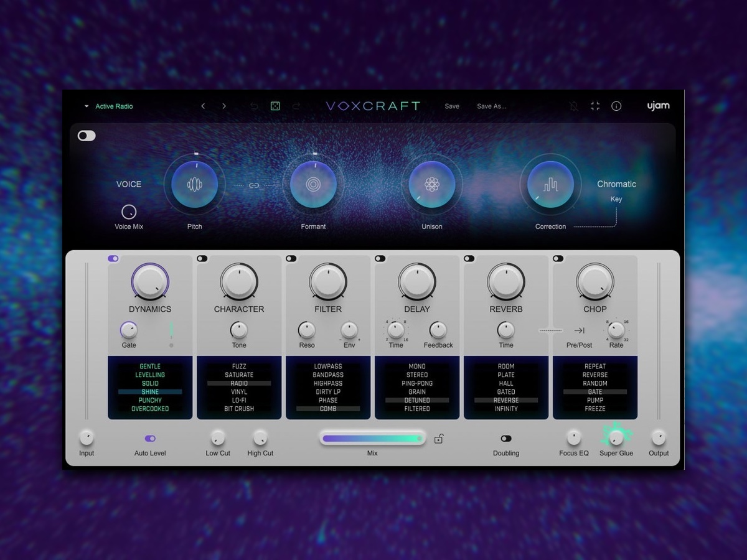This screenshot has width=747, height=560.
Task: Click the ujam logo
Action: 658,106
